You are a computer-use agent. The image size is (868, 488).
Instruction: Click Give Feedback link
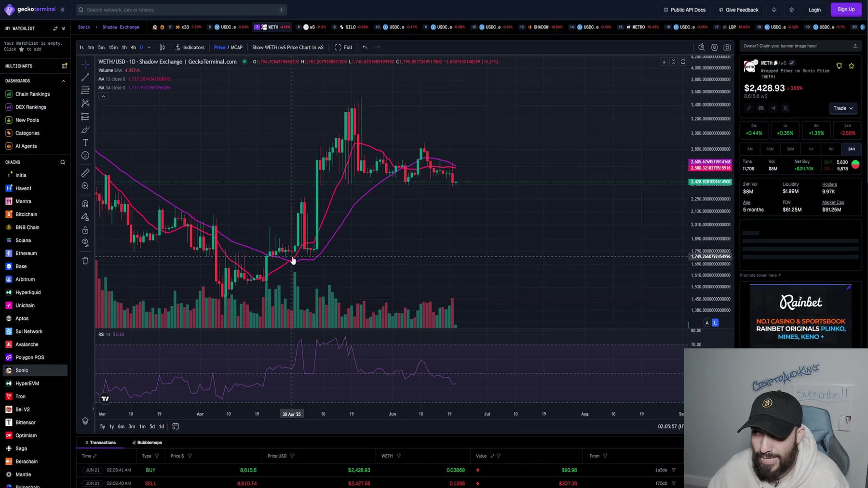(x=738, y=10)
